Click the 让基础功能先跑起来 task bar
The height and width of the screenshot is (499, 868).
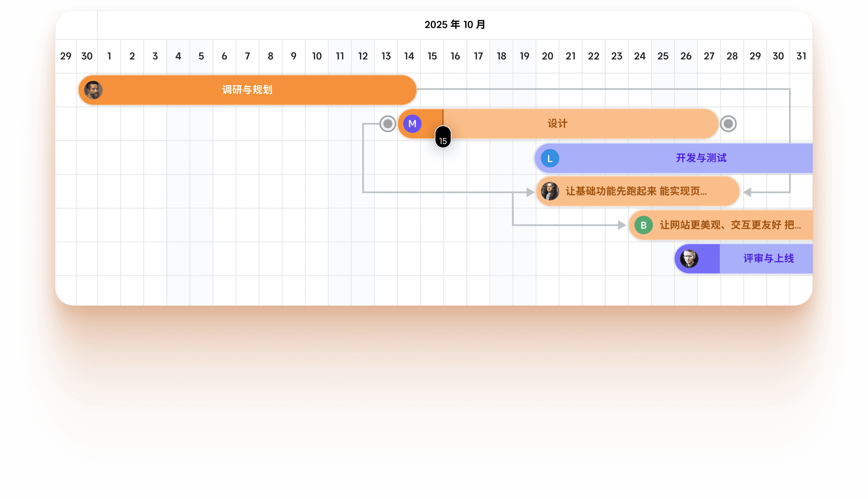pos(637,192)
